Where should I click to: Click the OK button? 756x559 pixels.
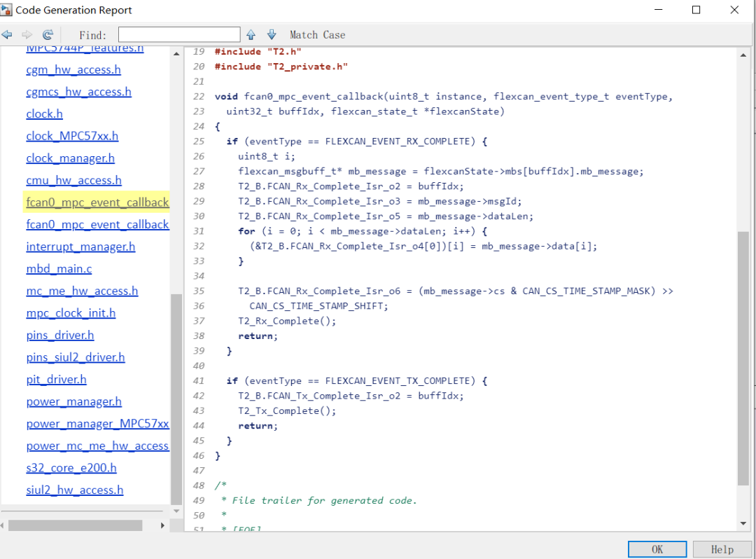pyautogui.click(x=657, y=549)
